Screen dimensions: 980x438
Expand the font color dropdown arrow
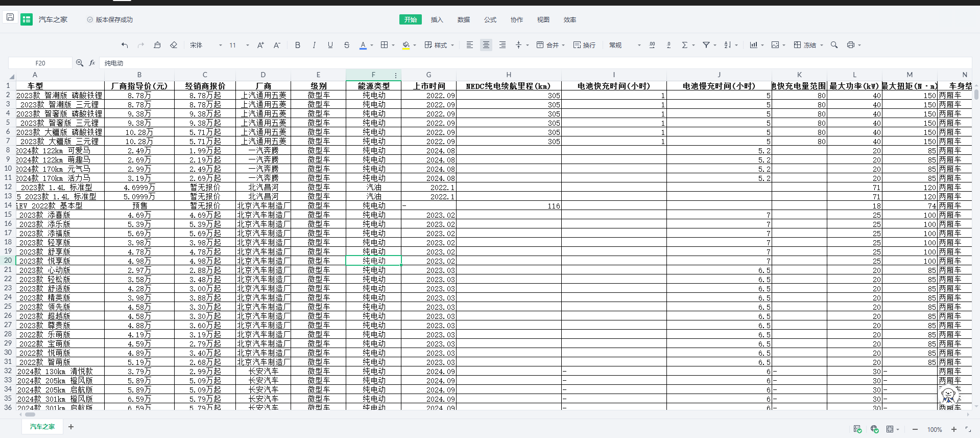[x=372, y=45]
